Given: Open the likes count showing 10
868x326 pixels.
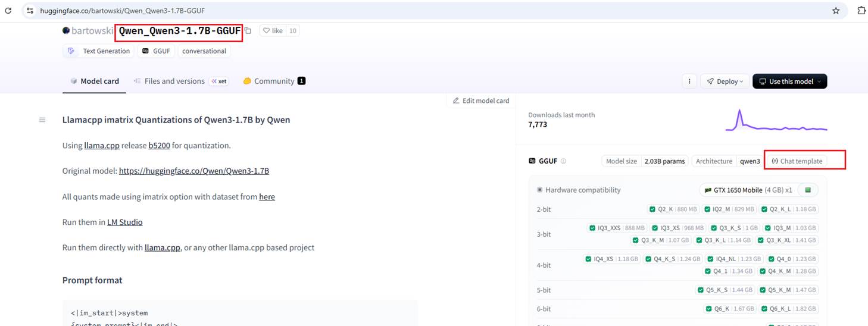Looking at the screenshot, I should (293, 31).
